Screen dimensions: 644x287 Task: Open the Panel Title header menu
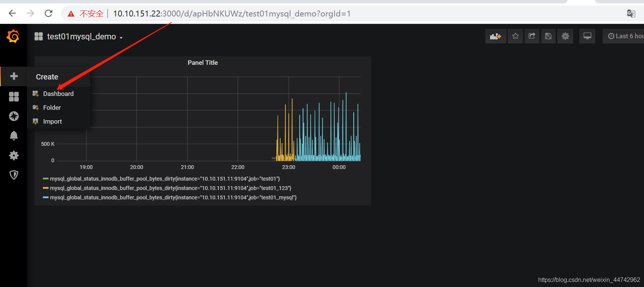(x=203, y=63)
